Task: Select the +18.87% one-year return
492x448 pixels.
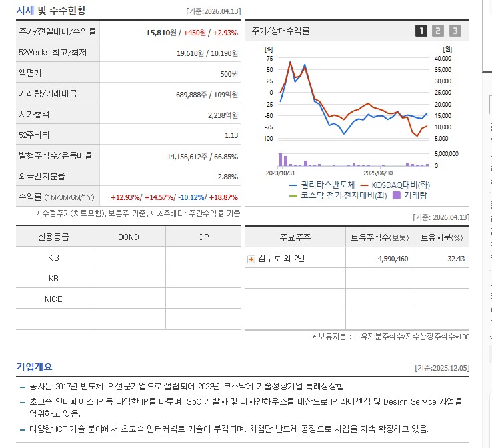Action: (223, 197)
